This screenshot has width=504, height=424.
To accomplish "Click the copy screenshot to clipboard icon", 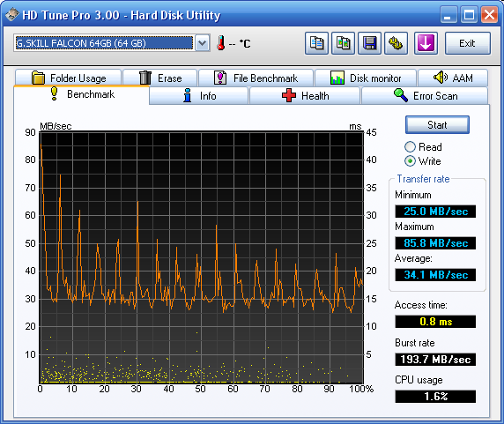I will point(343,43).
